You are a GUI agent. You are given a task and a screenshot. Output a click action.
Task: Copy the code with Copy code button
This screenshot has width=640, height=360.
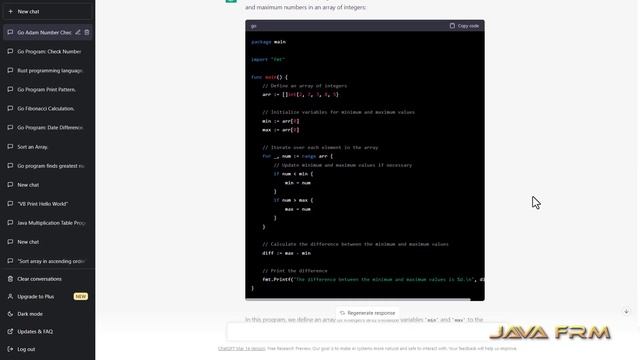(x=464, y=26)
